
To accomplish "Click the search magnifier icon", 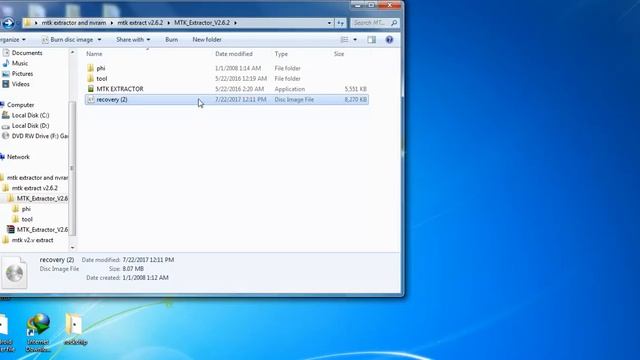I will [x=394, y=23].
